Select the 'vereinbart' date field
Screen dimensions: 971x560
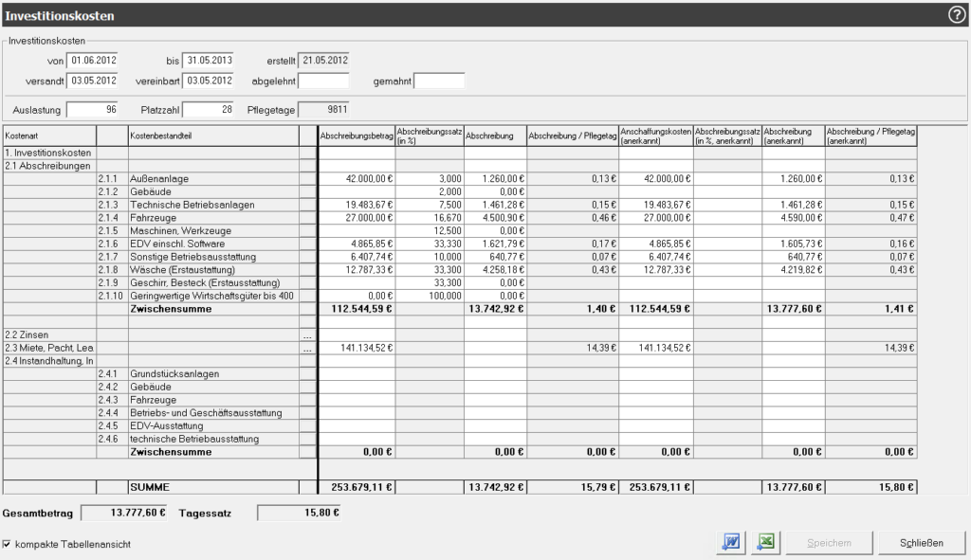(x=208, y=81)
